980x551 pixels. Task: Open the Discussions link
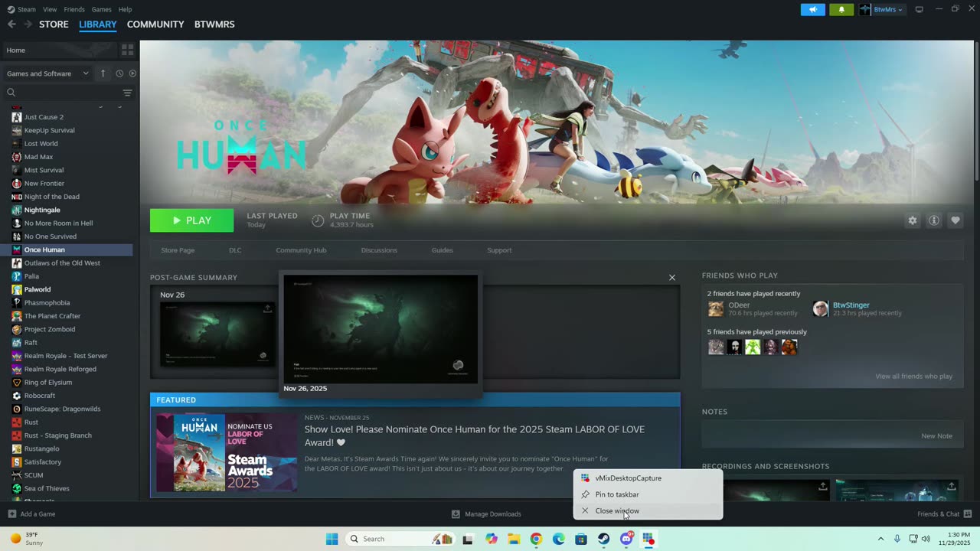point(379,250)
